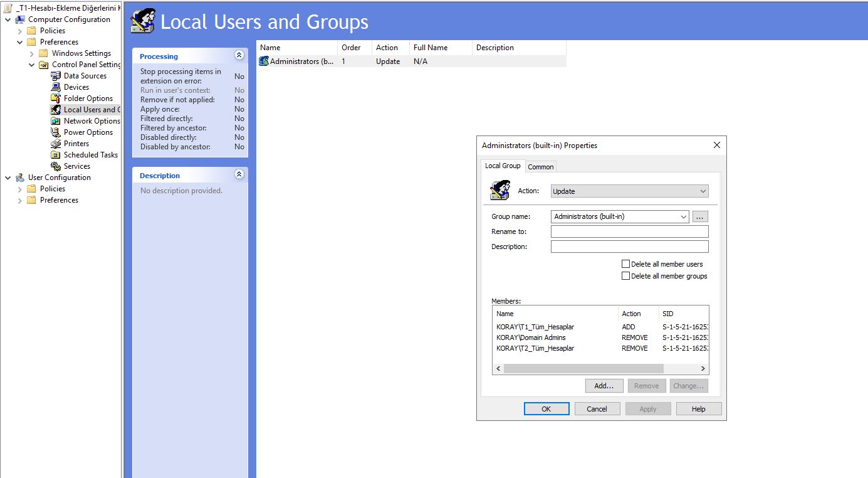Click inside the Rename to field
The width and height of the screenshot is (868, 478).
[x=629, y=231]
